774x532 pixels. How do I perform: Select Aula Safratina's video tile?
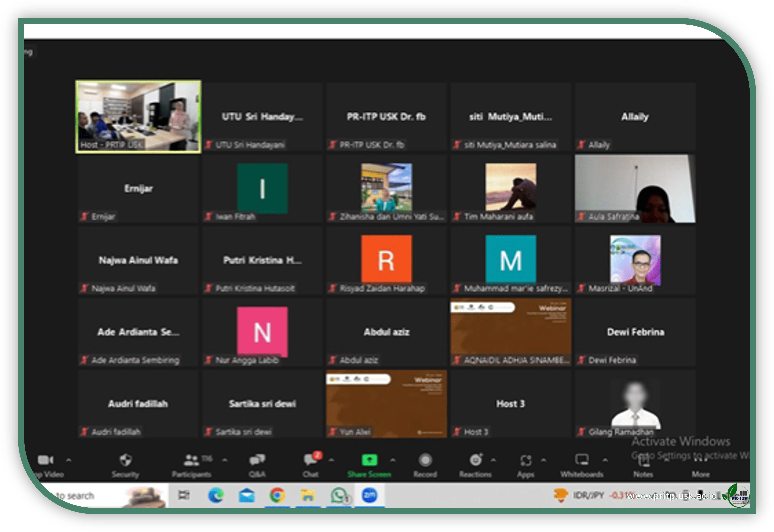point(635,189)
